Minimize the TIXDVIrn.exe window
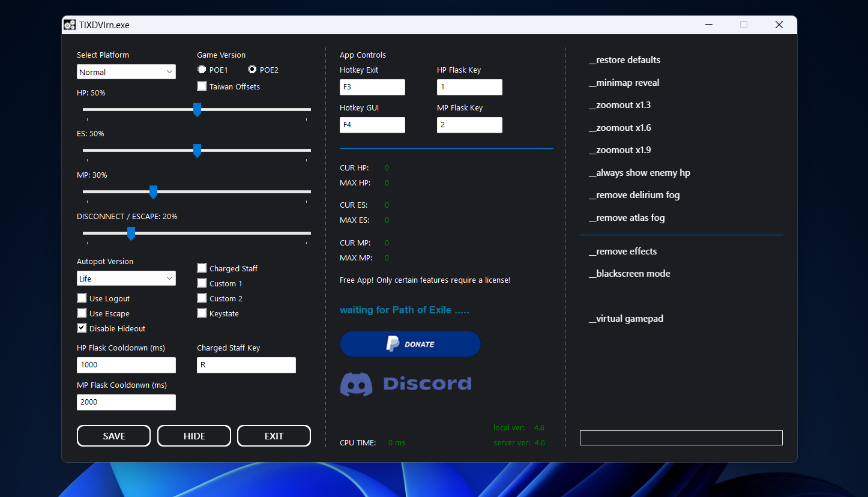Screen dimensions: 868x497 pos(709,25)
